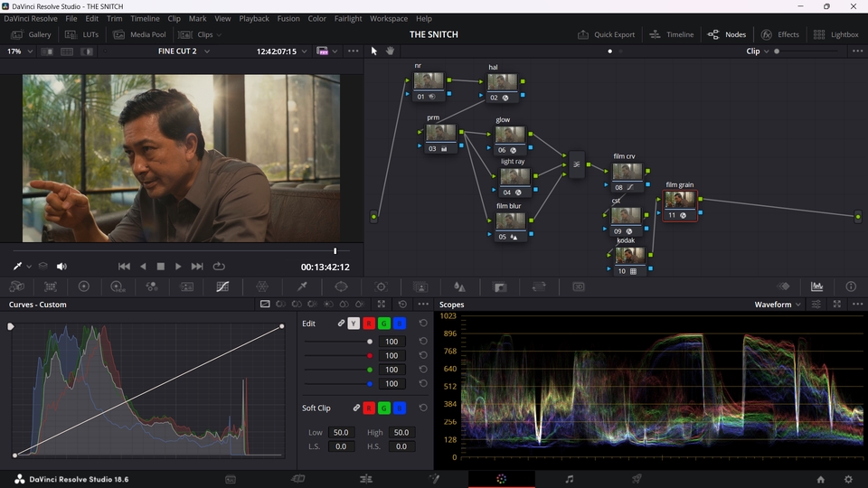Open the Power Window palette

point(342,286)
